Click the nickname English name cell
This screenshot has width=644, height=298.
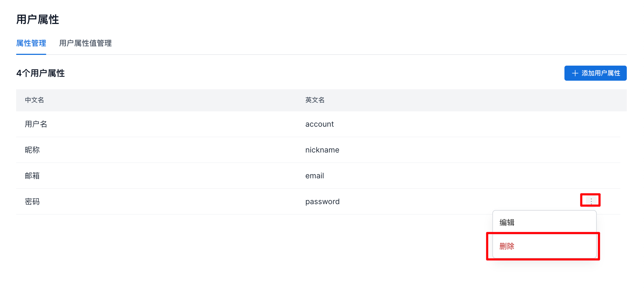click(322, 150)
